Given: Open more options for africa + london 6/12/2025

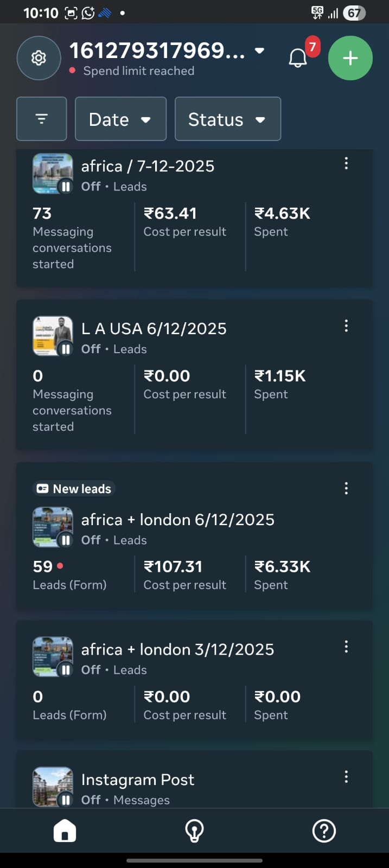Looking at the screenshot, I should (346, 488).
